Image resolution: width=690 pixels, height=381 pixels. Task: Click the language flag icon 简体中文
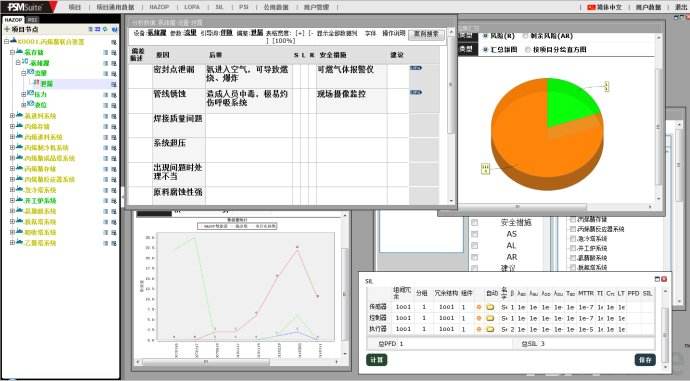(591, 7)
